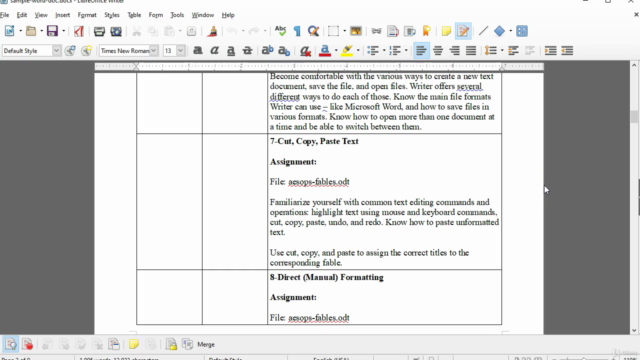This screenshot has width=640, height=360.
Task: Open a file with the folder icon
Action: click(31, 31)
